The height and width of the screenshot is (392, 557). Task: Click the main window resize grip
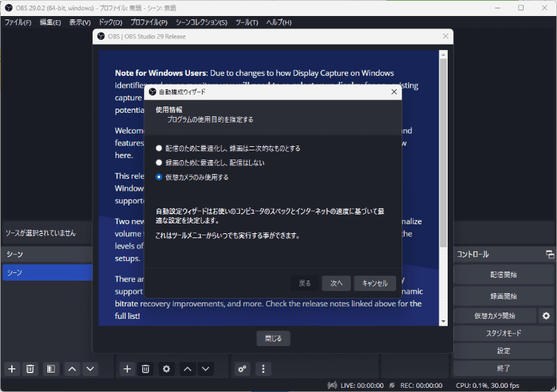(x=552, y=388)
